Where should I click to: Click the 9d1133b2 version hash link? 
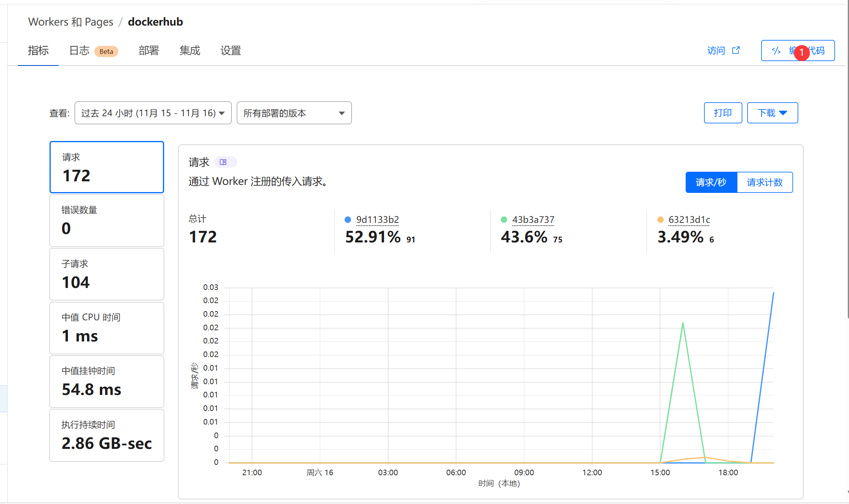tap(377, 220)
